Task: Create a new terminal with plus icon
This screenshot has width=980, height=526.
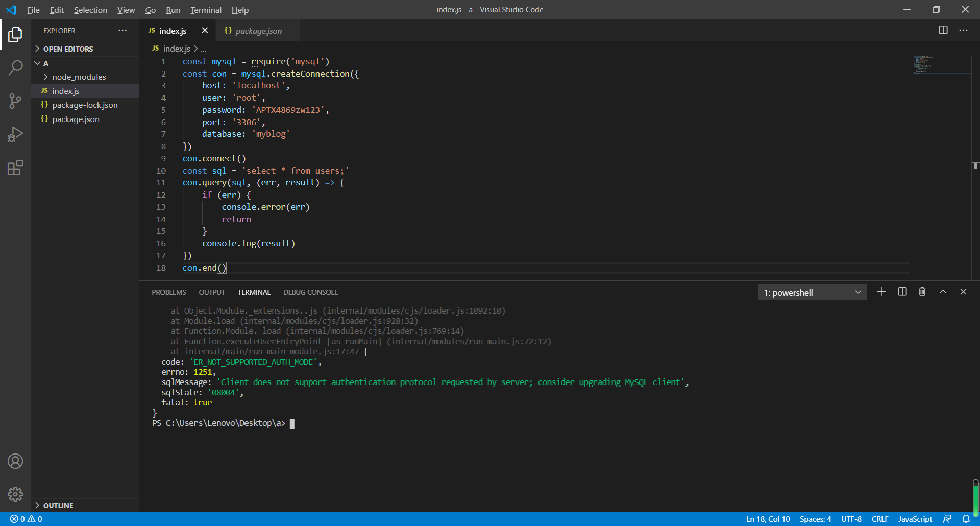Action: 881,292
